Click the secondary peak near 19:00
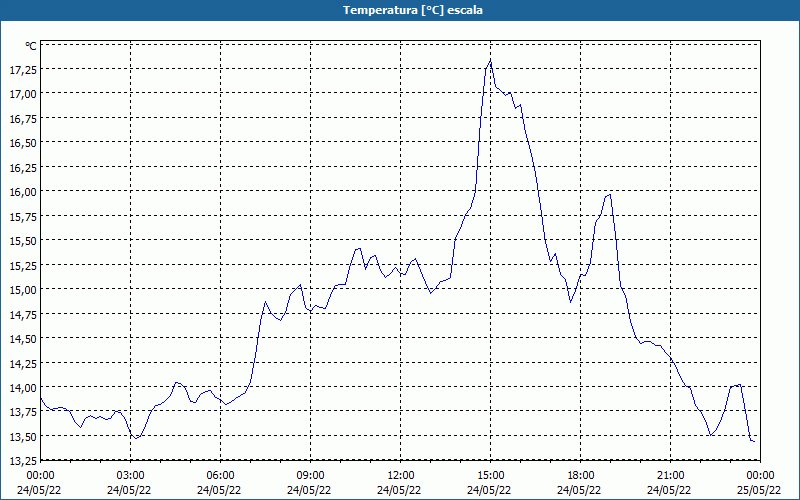Viewport: 800px width, 500px height. (x=610, y=194)
